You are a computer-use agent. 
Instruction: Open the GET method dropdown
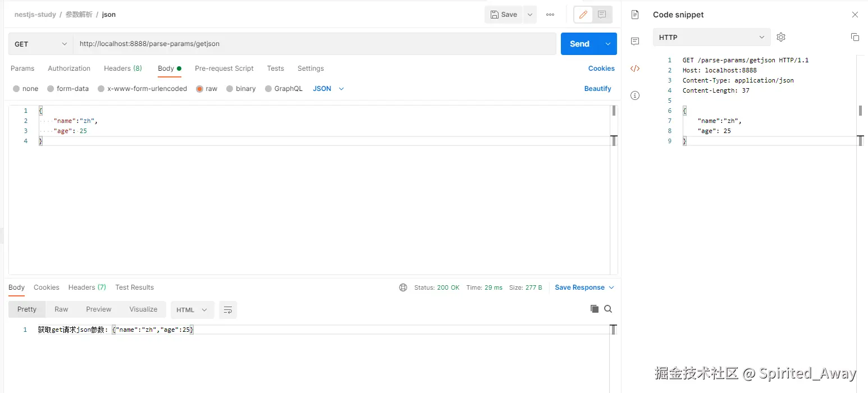[x=40, y=44]
